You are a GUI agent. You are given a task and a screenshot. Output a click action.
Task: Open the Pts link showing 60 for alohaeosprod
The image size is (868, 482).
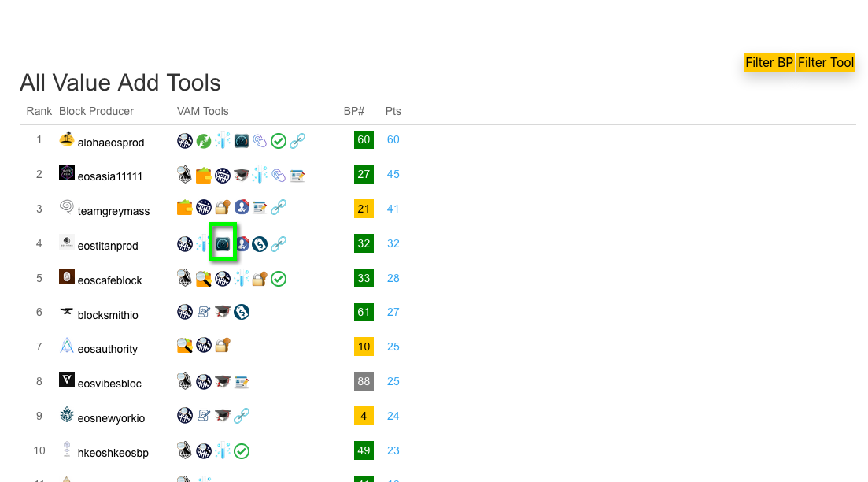pos(393,139)
